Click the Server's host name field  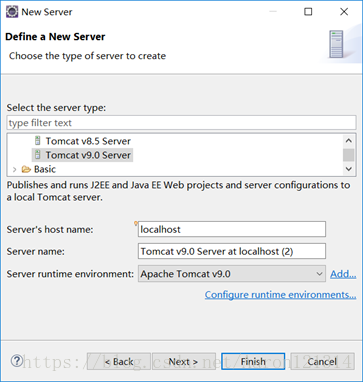coord(232,229)
